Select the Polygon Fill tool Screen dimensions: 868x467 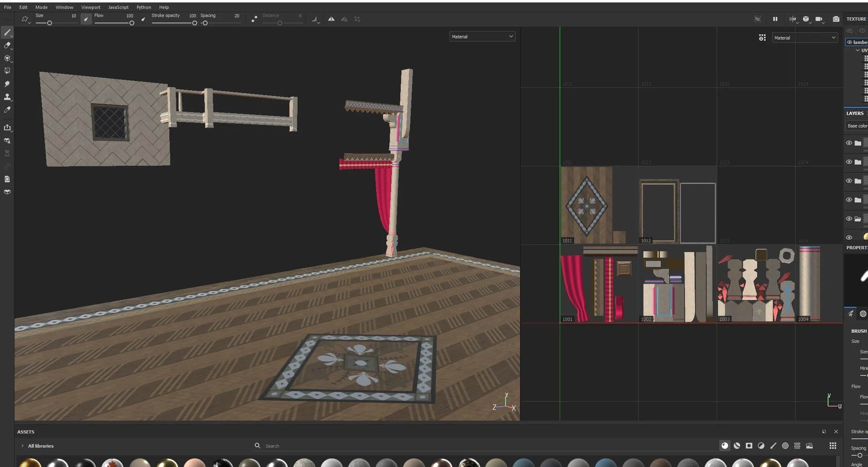tap(7, 71)
